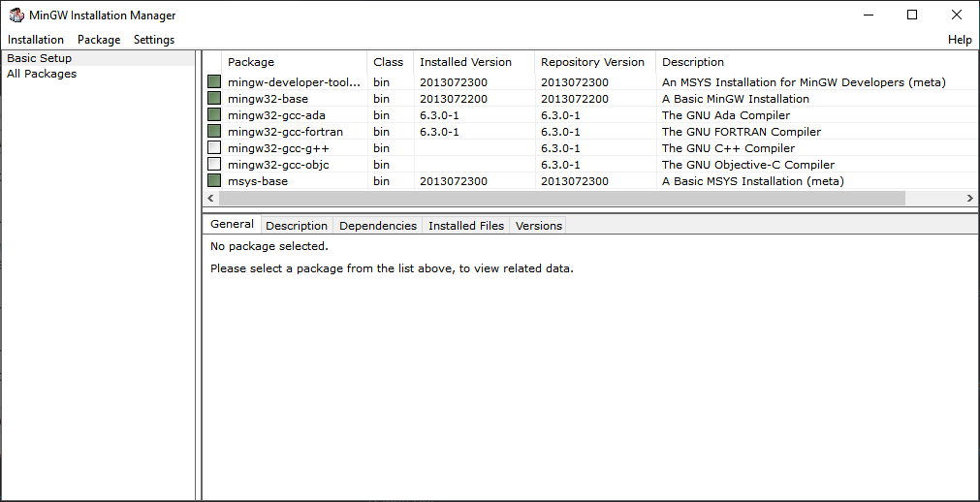Open the Settings menu
Viewport: 980px width, 502px height.
[154, 40]
